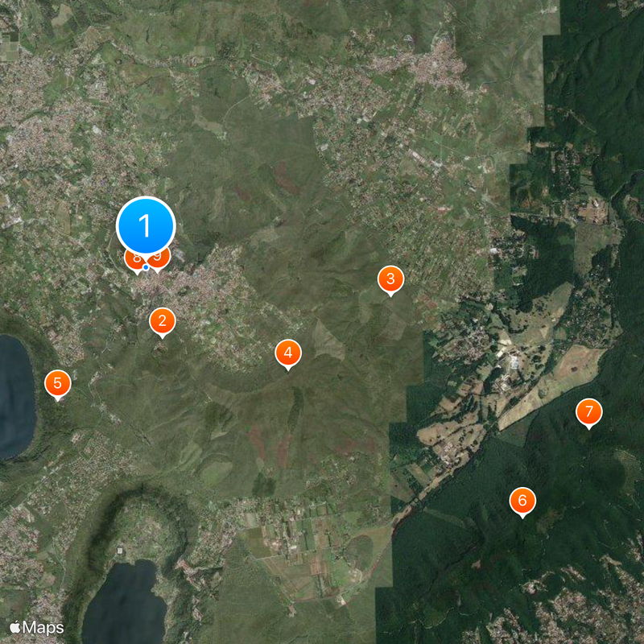Tap the small blue dot below pin 1
Screen dimensions: 644x644
146,267
